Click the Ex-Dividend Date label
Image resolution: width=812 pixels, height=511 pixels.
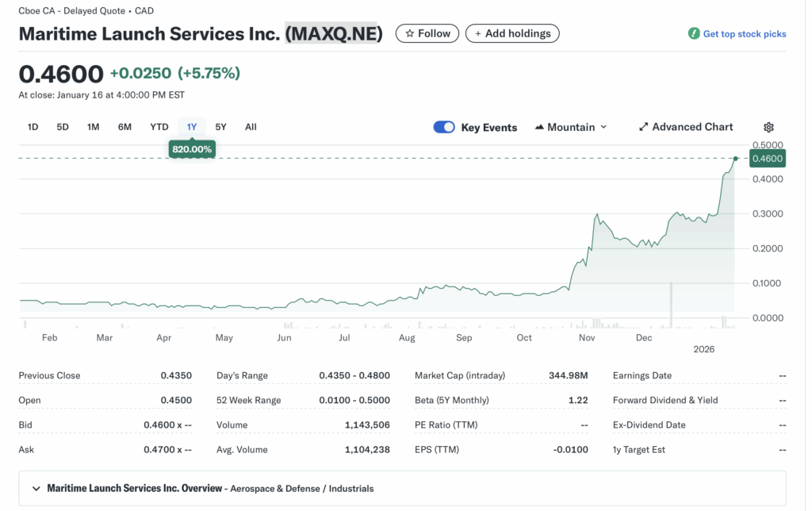(x=649, y=425)
